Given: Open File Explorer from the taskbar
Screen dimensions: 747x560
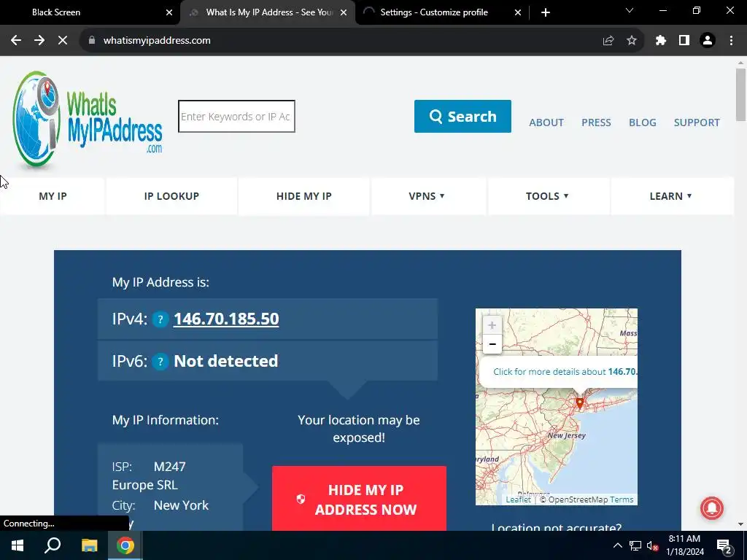Looking at the screenshot, I should 89,545.
